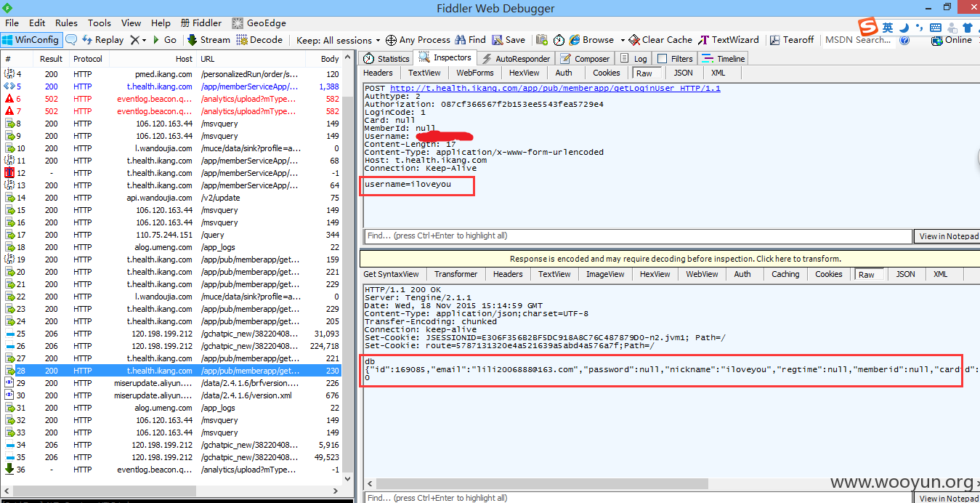Viewport: 980px width, 503px height.
Task: Open the Remove sessions X dropdown
Action: pos(139,40)
